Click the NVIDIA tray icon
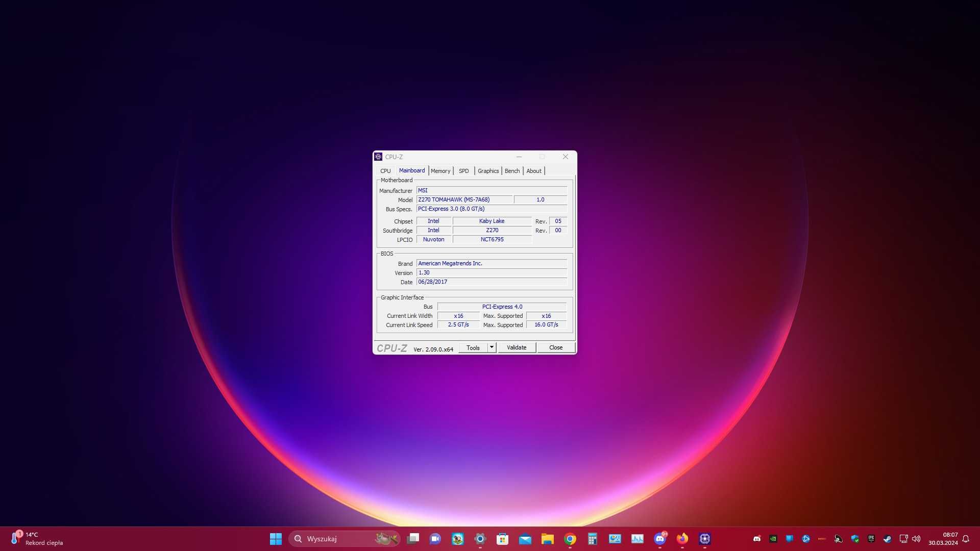The height and width of the screenshot is (551, 980). click(773, 539)
